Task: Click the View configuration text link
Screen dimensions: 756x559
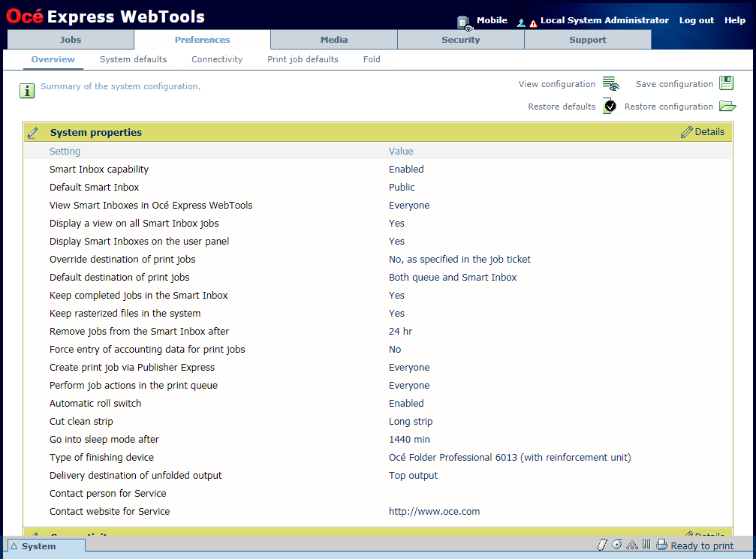Action: pyautogui.click(x=557, y=84)
